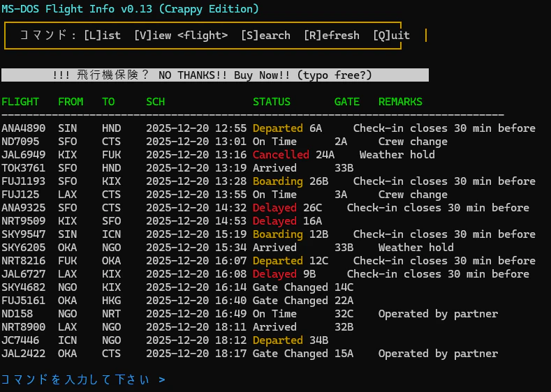Image resolution: width=551 pixels, height=392 pixels.
Task: Select flight number SKY4682
Action: pos(24,287)
